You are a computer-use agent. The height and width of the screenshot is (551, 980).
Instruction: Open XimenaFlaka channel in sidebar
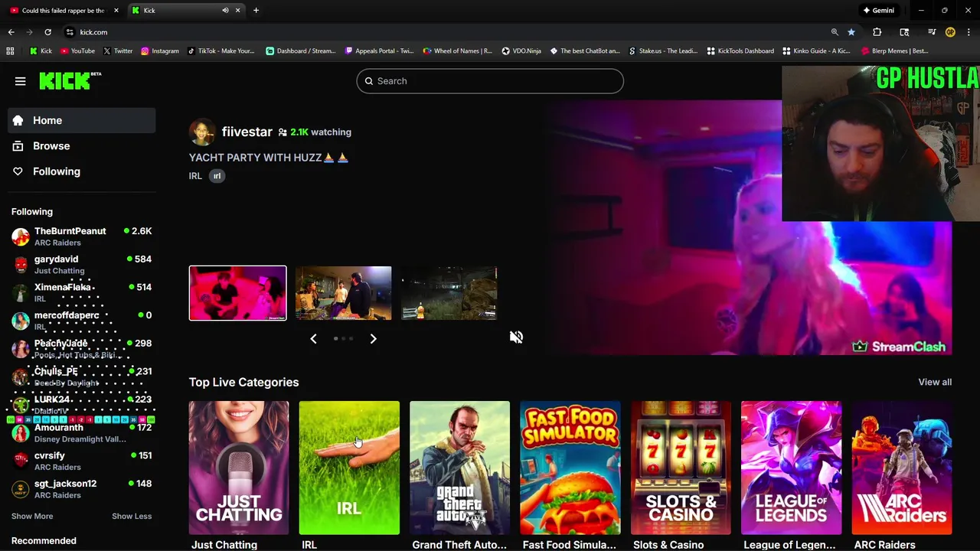coord(82,292)
